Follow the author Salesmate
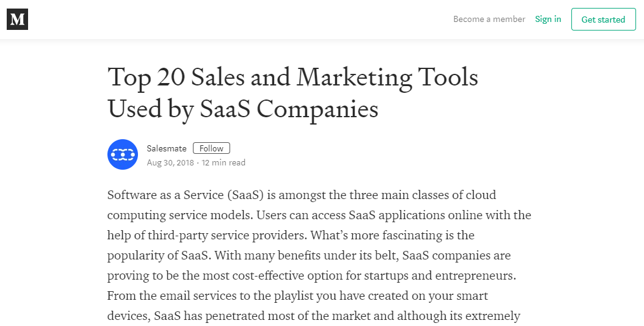The width and height of the screenshot is (644, 326). click(x=212, y=148)
